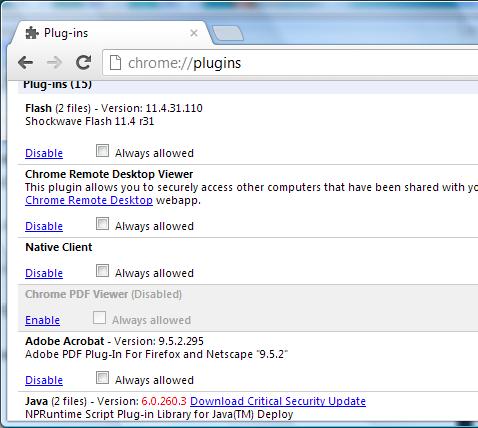Viewport: 478px width, 428px height.
Task: Click the Chrome Remote Desktop Viewer heading
Action: click(109, 174)
